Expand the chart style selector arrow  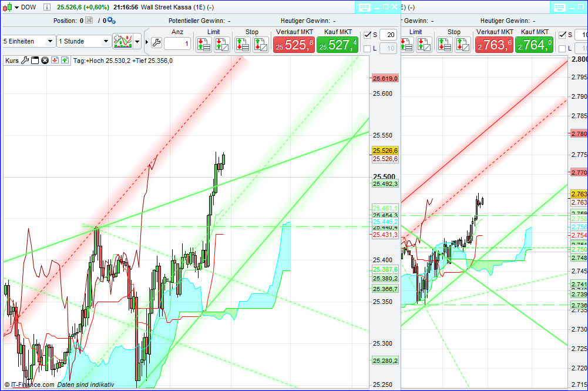(137, 42)
